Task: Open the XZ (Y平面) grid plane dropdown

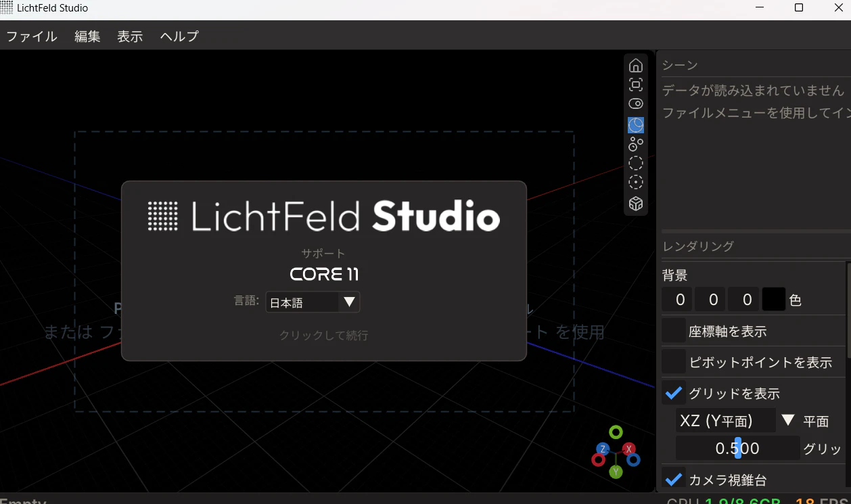Action: 726,421
